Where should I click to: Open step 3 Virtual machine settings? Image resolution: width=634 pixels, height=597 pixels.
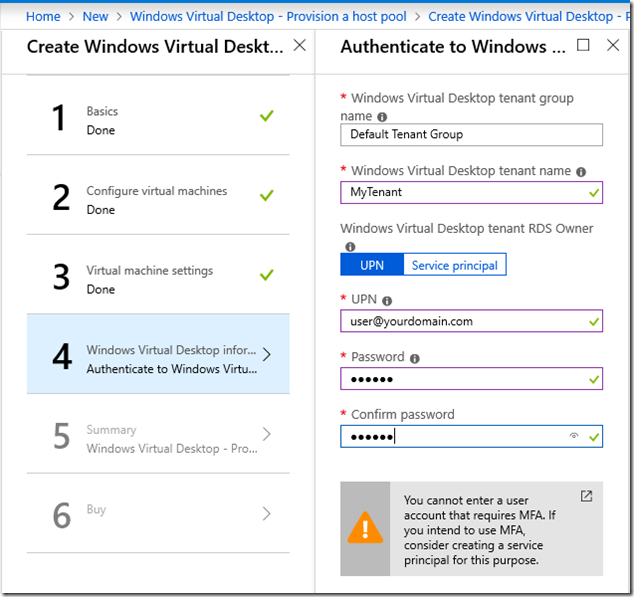coord(158,274)
